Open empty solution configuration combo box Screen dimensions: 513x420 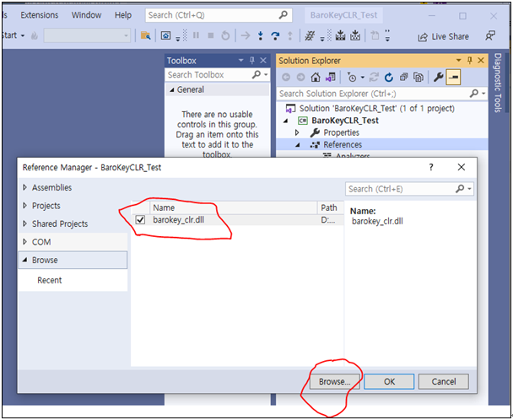click(x=87, y=35)
